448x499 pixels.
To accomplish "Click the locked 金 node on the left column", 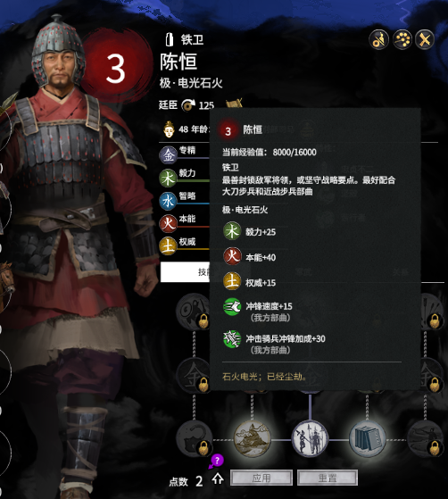I will pos(194,376).
